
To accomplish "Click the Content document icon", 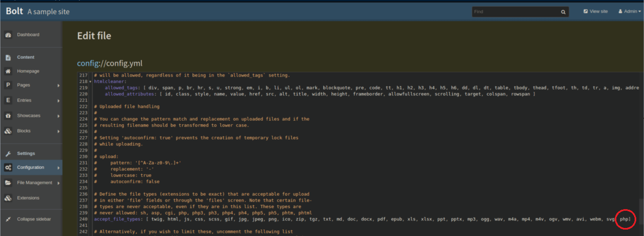I will pos(8,57).
